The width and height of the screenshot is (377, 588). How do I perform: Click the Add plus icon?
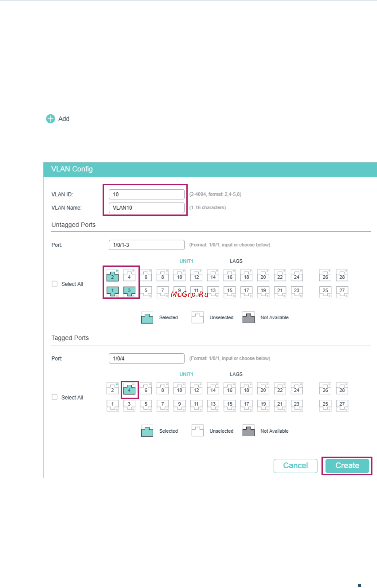[x=50, y=119]
